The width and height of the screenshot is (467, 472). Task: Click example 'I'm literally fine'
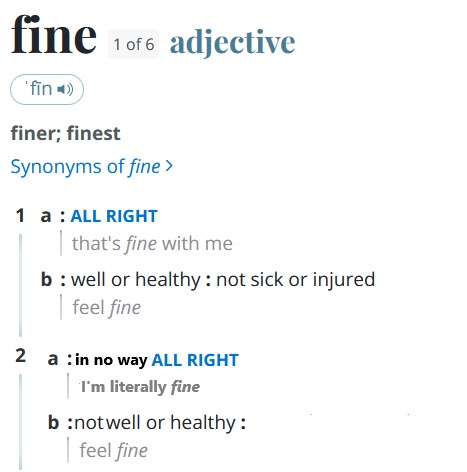(140, 387)
